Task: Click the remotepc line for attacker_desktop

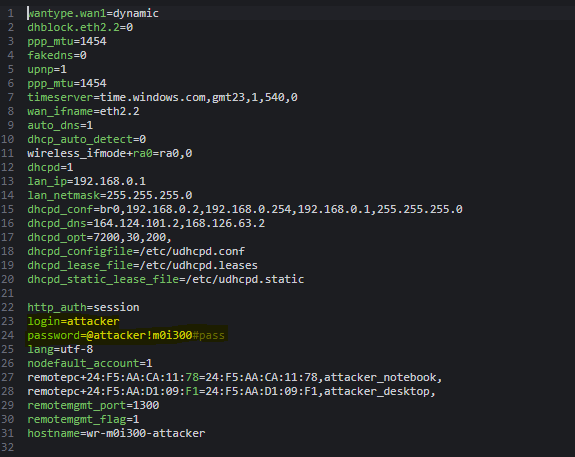Action: point(232,391)
